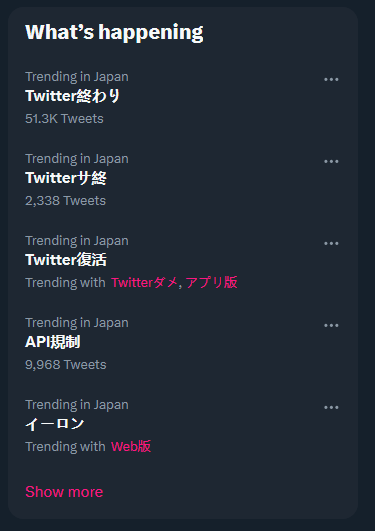Click the 51.3K Tweets count
Image resolution: width=375 pixels, height=531 pixels.
pos(64,119)
